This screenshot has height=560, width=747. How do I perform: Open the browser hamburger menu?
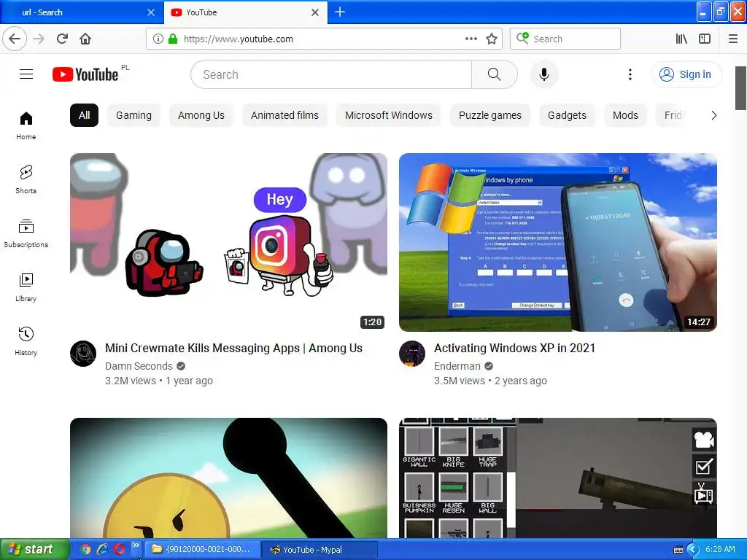(x=733, y=39)
